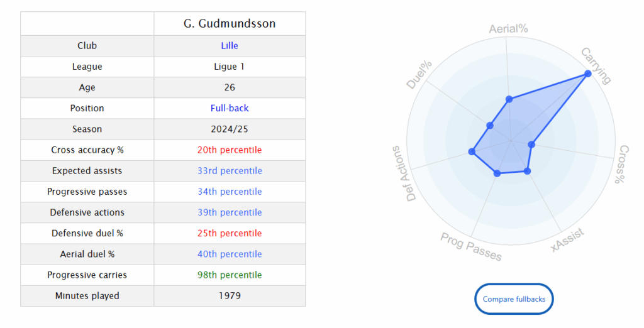Click the Carrying data point on radar
This screenshot has width=644, height=328.
[588, 74]
